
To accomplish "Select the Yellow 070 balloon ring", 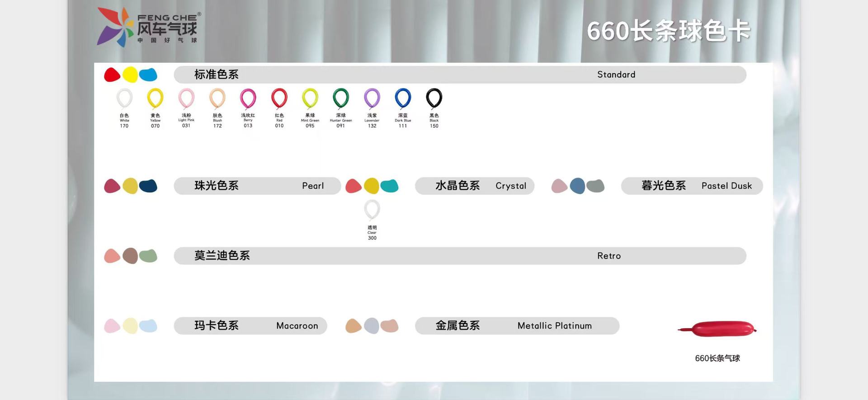I will [x=155, y=99].
